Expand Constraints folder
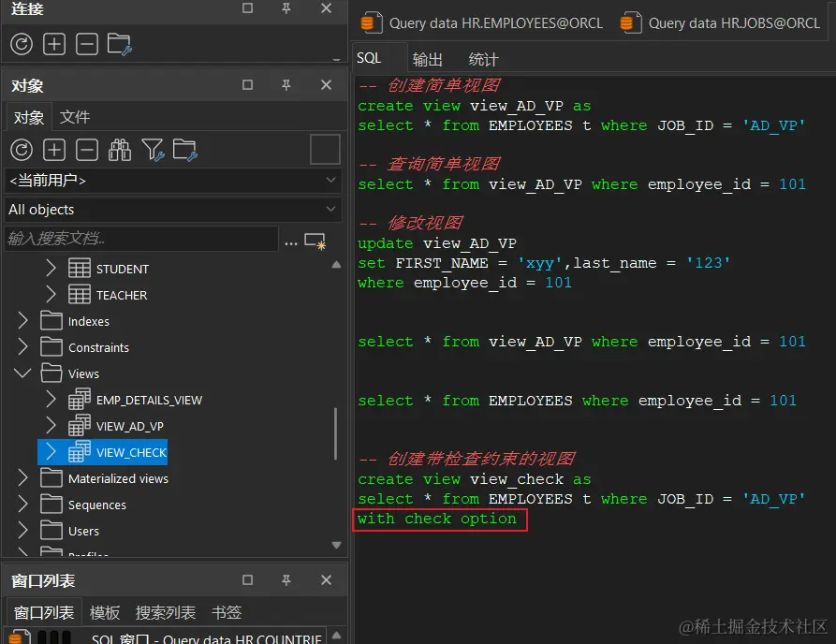 (x=22, y=346)
